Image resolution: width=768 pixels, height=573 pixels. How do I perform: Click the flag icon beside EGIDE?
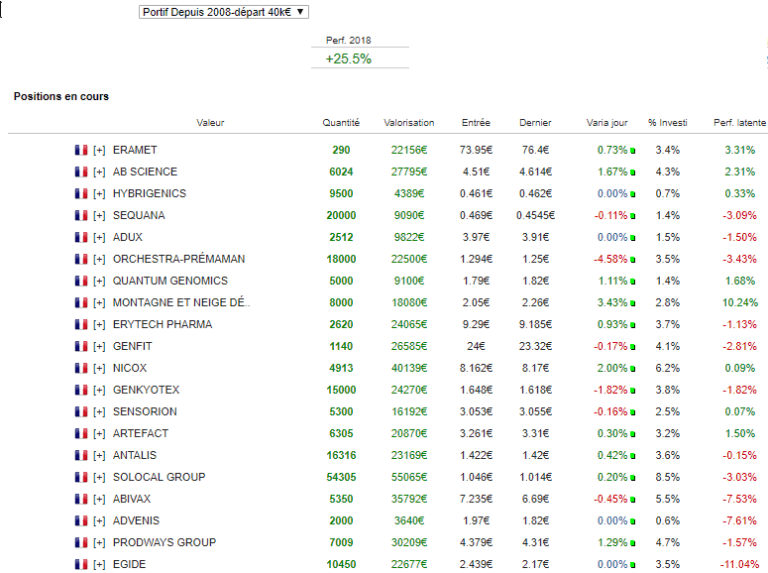click(x=81, y=565)
